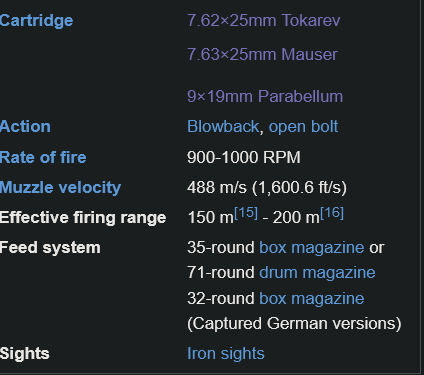Follow the 9×19mm Parabellum link
Viewport: 424px width, 375px height.
coord(265,96)
